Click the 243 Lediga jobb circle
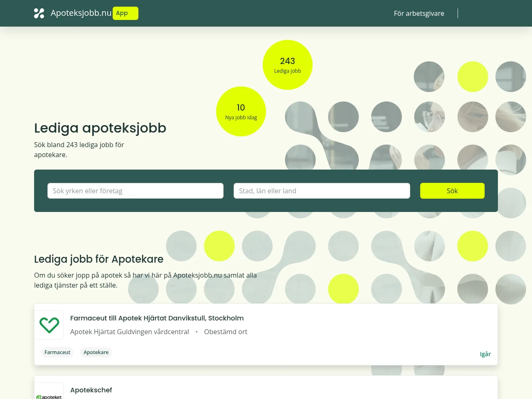 click(x=288, y=65)
